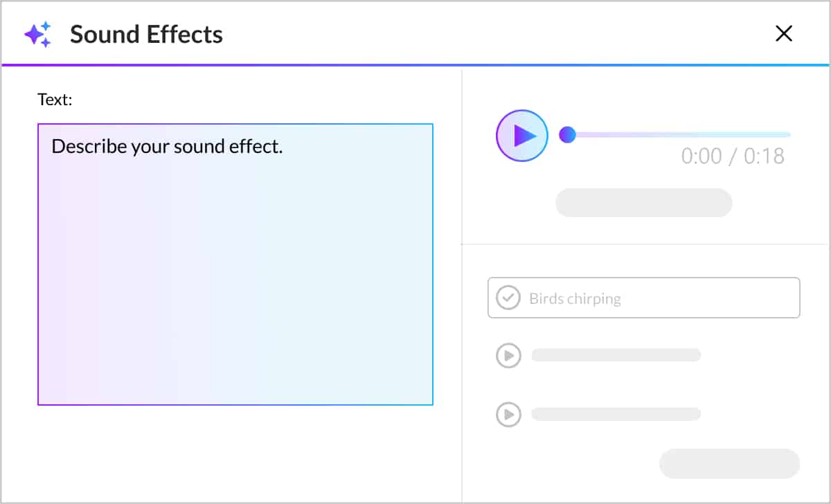Play the first generated sound variation
Image resolution: width=831 pixels, height=504 pixels.
508,355
